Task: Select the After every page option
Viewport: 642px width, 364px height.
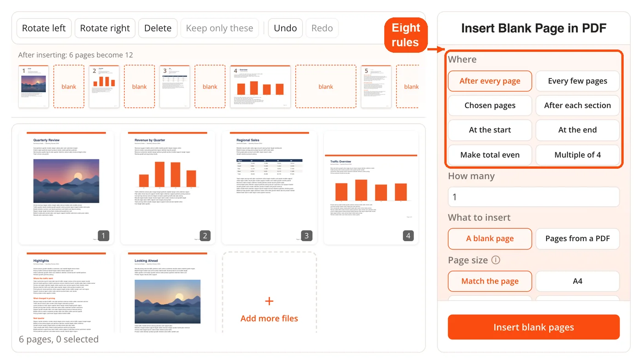Action: click(490, 81)
